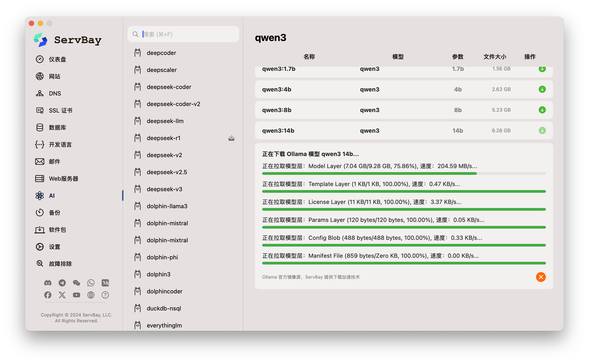Click the 邮件 envelope icon in sidebar
589x364 pixels.
click(x=40, y=161)
